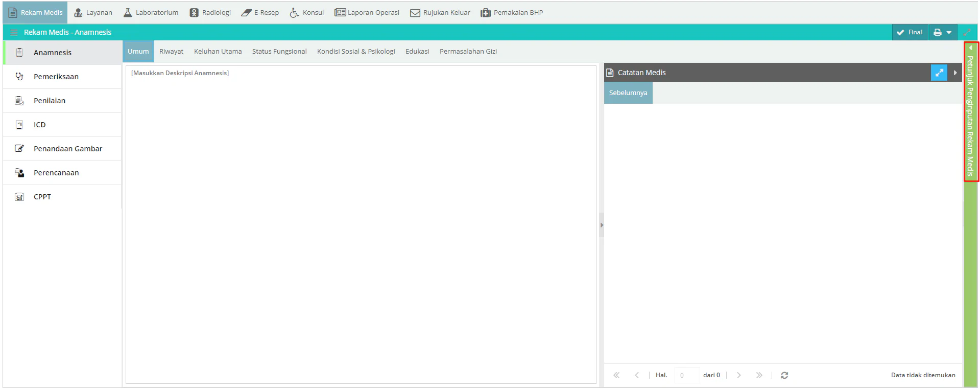Switch to the Status Fungsional tab

[x=279, y=52]
